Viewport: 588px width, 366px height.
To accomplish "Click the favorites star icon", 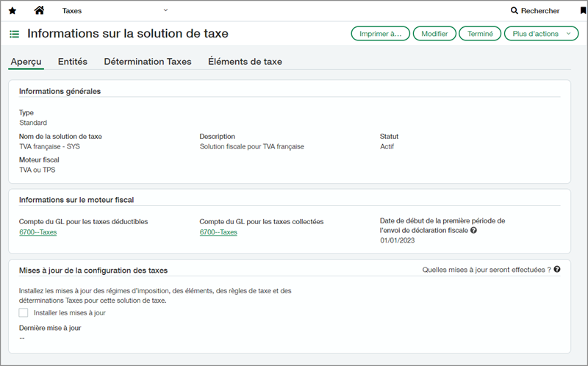I will 12,11.
